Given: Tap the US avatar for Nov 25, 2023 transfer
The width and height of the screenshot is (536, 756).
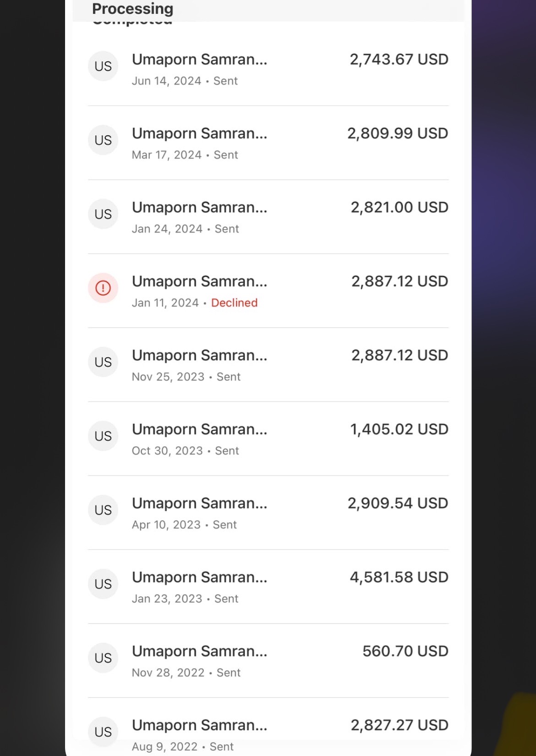Looking at the screenshot, I should click(103, 362).
